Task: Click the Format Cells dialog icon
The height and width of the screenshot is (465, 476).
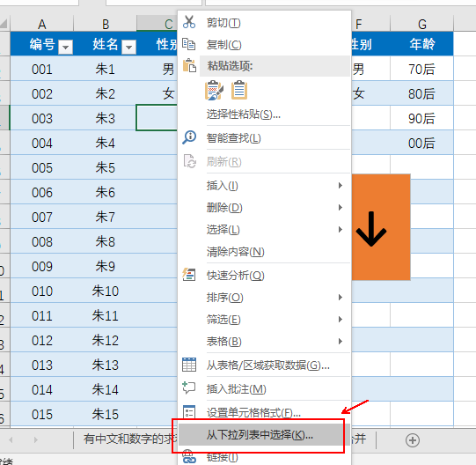Action: [x=189, y=412]
